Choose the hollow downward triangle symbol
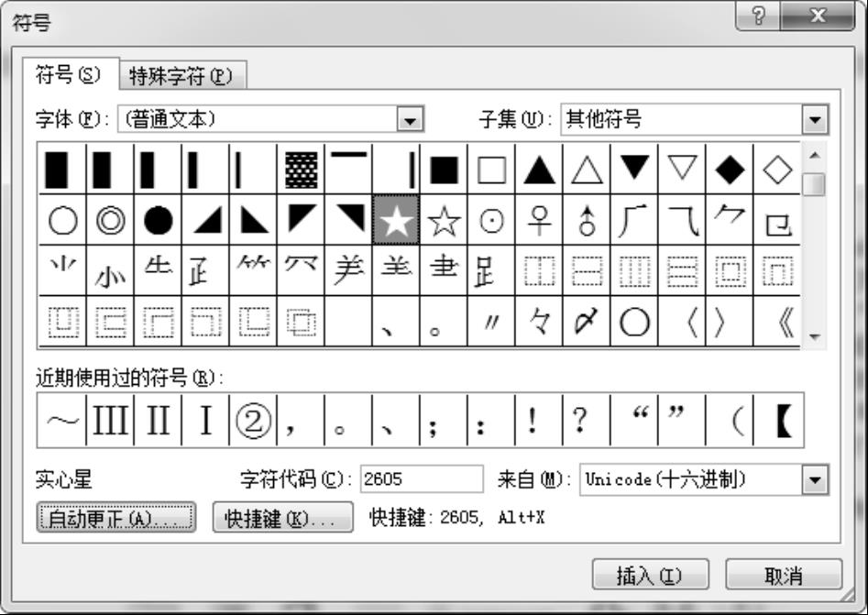The width and height of the screenshot is (868, 615). [682, 170]
